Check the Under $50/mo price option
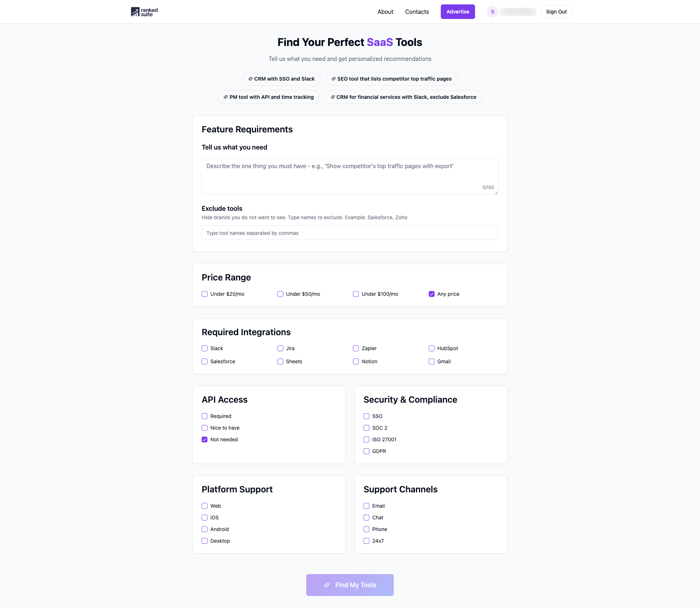This screenshot has width=700, height=608. click(280, 294)
